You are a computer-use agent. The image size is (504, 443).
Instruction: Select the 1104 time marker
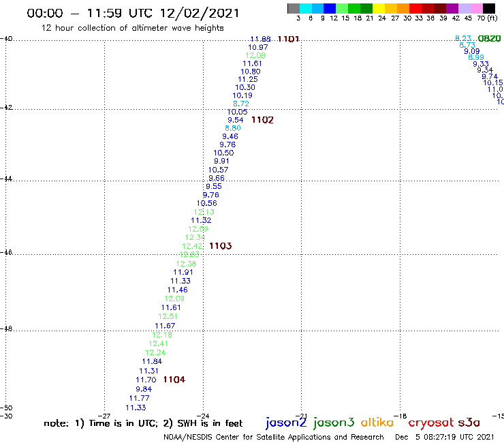point(174,380)
